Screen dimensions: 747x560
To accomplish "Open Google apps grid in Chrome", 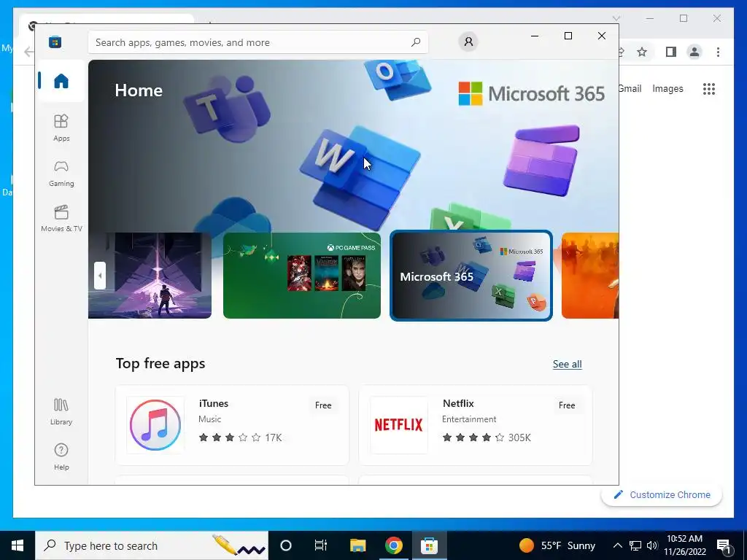I will tap(709, 88).
